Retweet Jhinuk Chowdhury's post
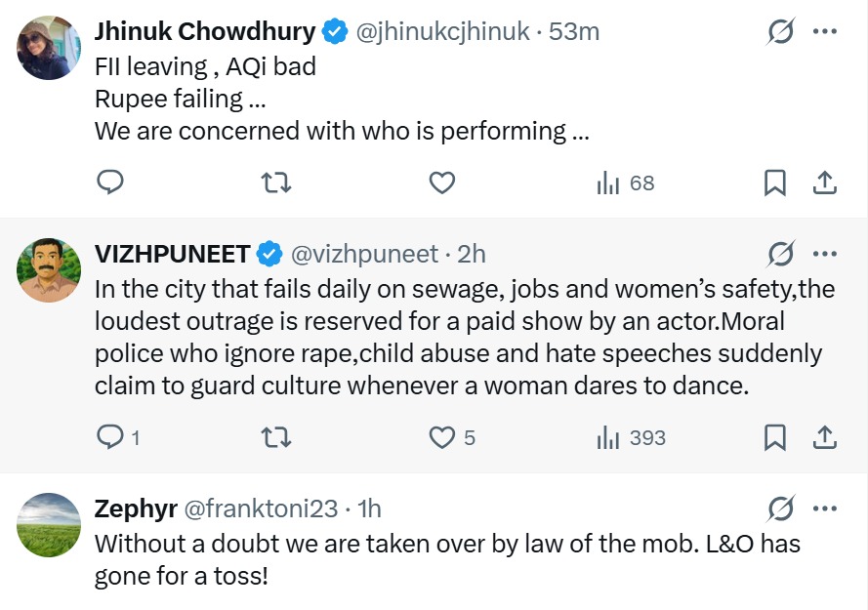This screenshot has height=610, width=868. (x=277, y=183)
